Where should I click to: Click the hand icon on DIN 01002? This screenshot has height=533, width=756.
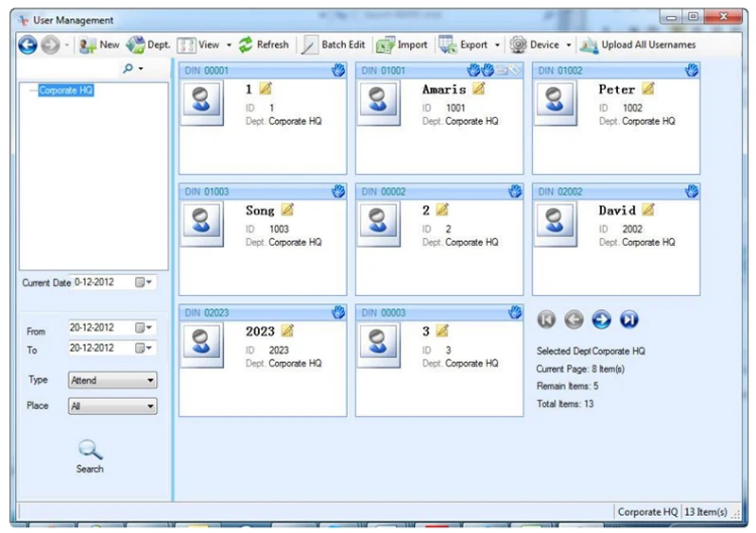[x=692, y=71]
